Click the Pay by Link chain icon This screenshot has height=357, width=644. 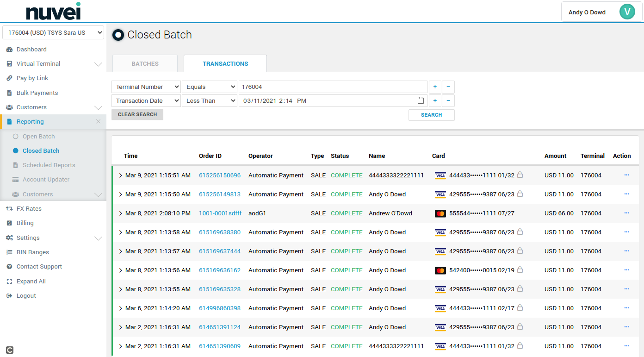point(9,78)
